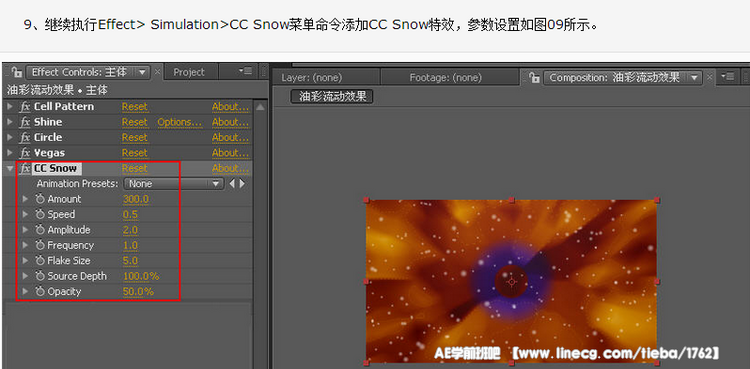Open Shine Options link
750x369 pixels.
pyautogui.click(x=180, y=122)
